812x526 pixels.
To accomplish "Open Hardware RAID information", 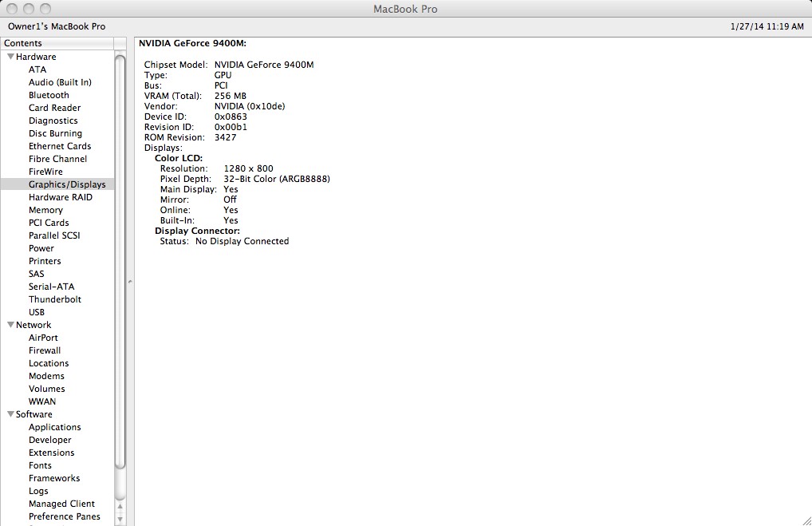I will click(61, 197).
